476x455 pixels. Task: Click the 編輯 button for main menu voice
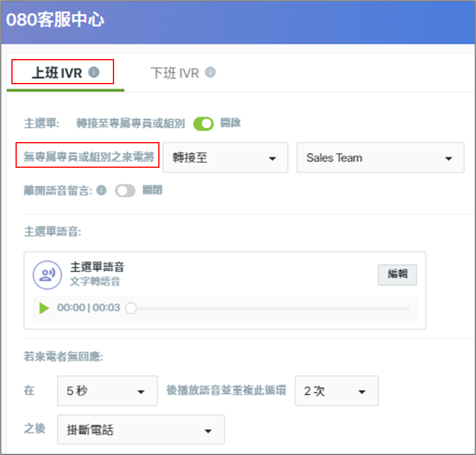(397, 275)
